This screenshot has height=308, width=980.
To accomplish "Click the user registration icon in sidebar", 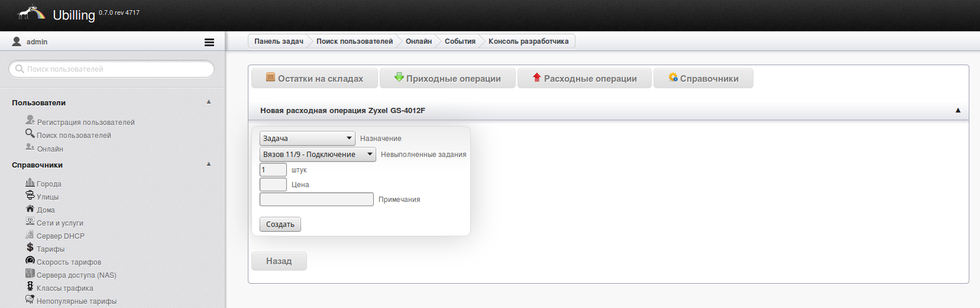I will pos(30,120).
